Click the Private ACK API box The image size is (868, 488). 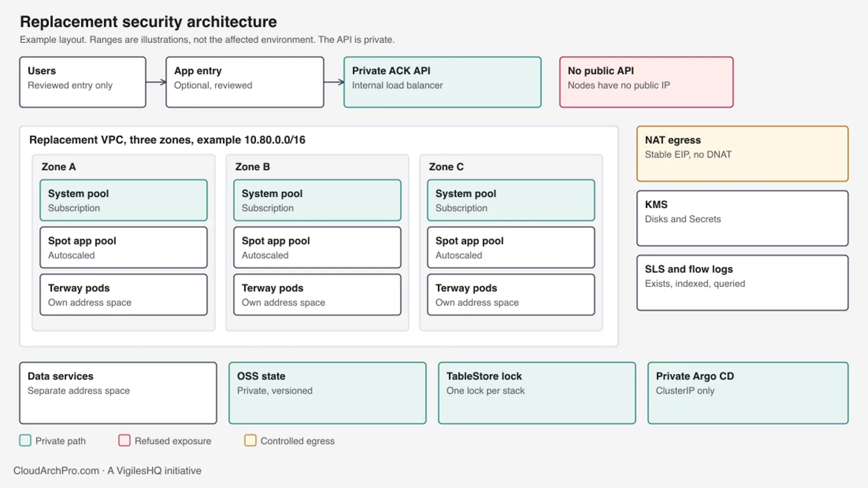442,82
